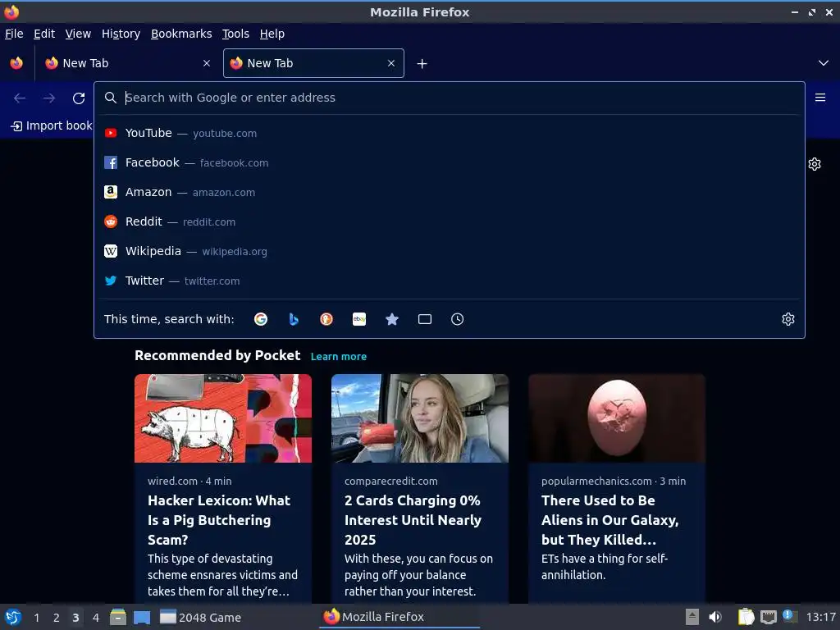
Task: Search history using the clock icon
Action: [458, 319]
